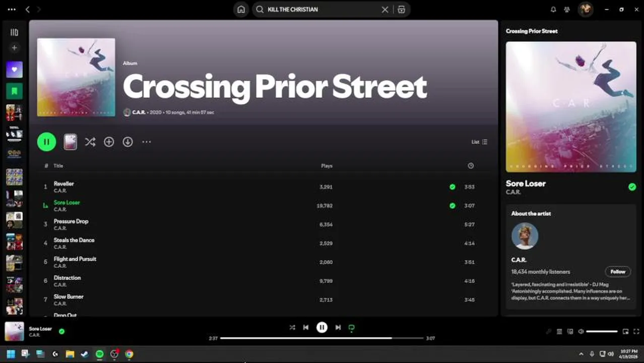The height and width of the screenshot is (363, 644).
Task: Open C.A.R. artist photo in About section
Action: coord(525,236)
